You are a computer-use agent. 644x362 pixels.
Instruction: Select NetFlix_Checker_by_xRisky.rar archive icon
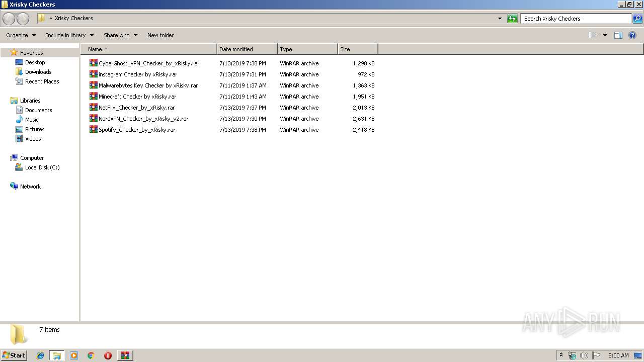click(93, 108)
